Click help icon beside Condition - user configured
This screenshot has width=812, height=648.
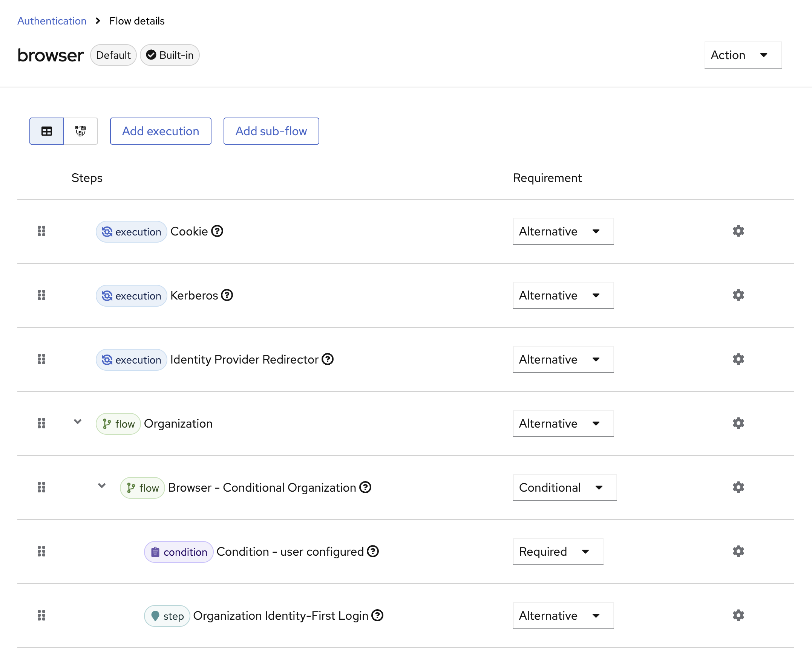(x=373, y=551)
